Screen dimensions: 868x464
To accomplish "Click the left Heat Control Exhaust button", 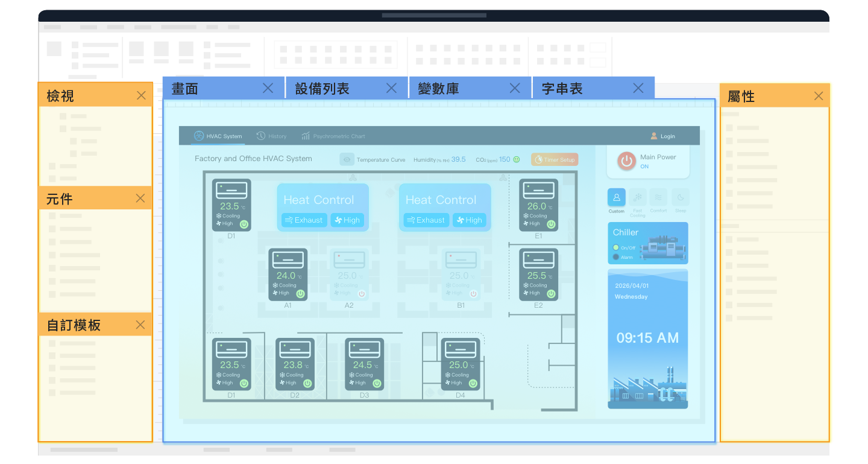I will tap(304, 220).
